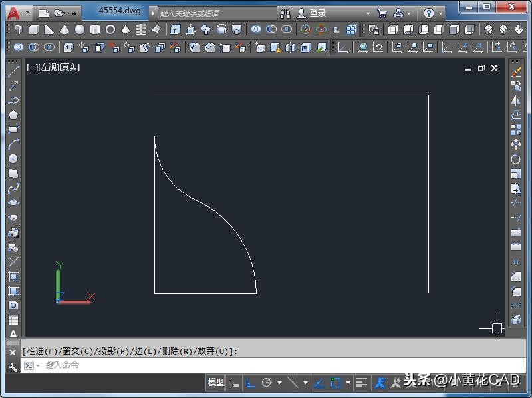Click the Torus solid tool
532x398 pixels.
(110, 30)
